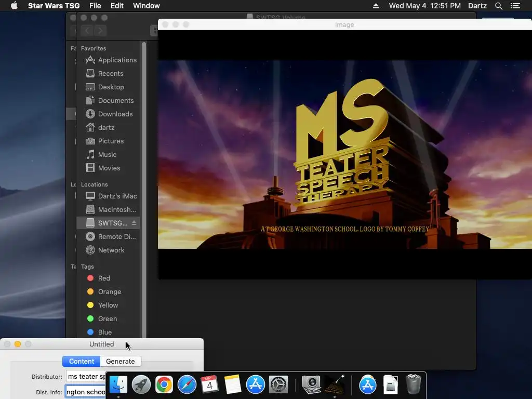Open Image Capture from the Dock
Screen dimensions: 532x399
point(311,384)
